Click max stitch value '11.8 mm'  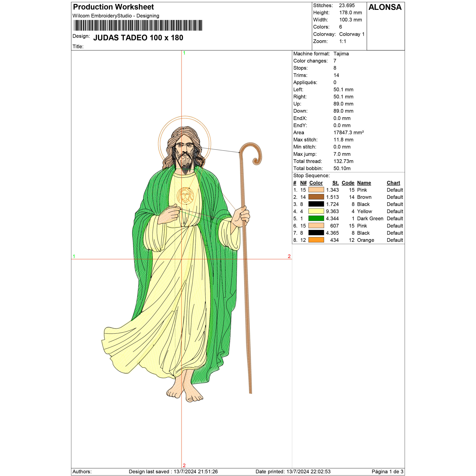343,140
